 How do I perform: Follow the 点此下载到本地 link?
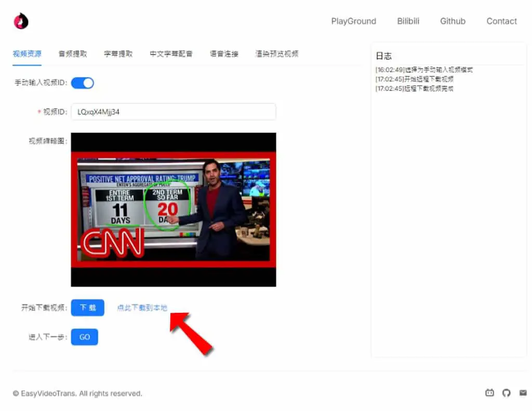142,308
